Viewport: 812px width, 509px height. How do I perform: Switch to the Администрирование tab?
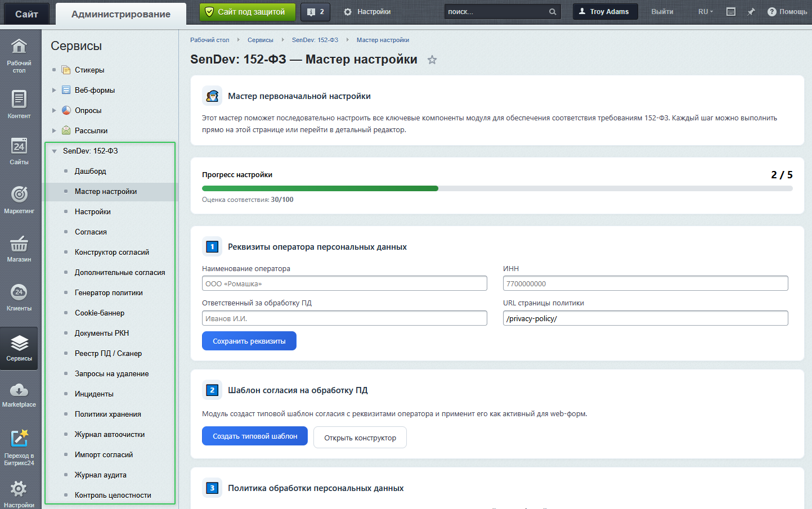[121, 14]
